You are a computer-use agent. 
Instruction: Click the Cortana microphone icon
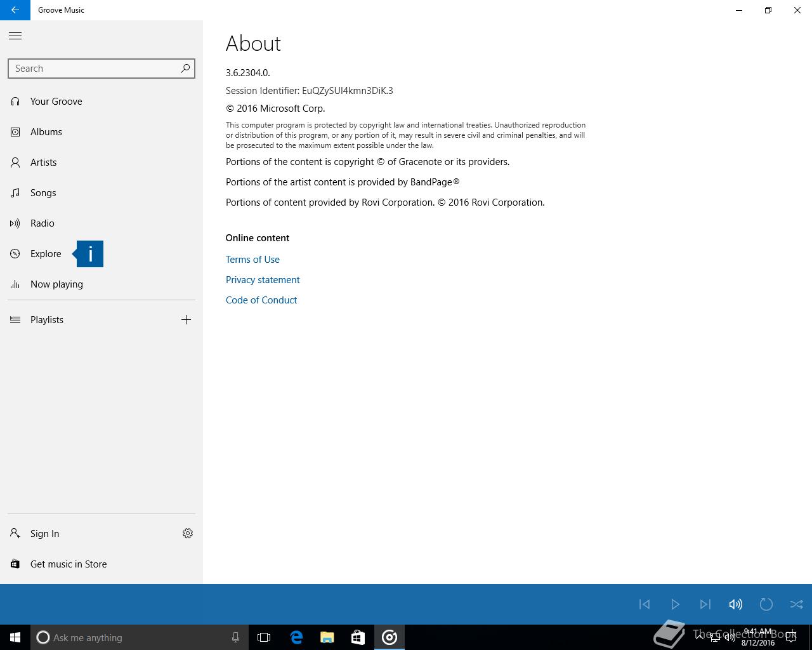tap(235, 637)
